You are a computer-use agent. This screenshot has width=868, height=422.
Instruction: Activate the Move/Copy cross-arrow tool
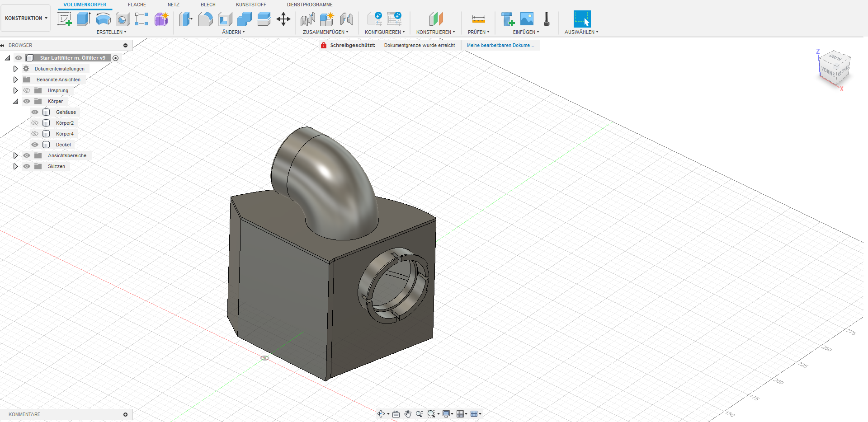[283, 19]
